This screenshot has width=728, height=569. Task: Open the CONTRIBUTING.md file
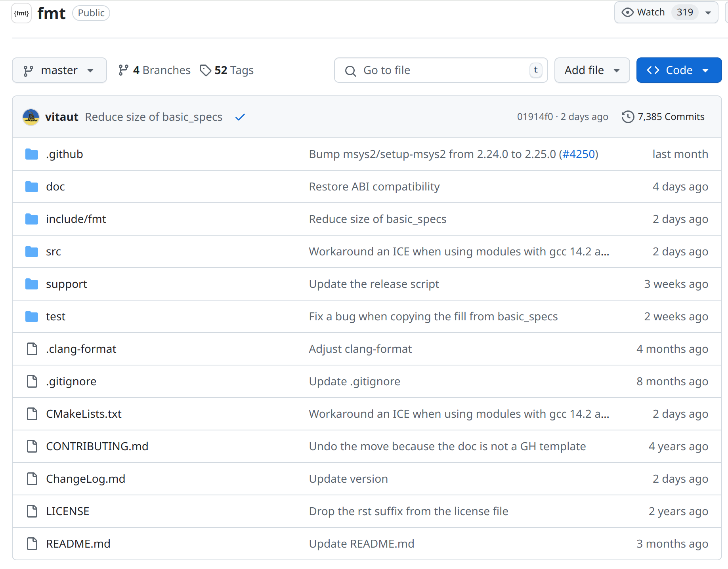(x=97, y=447)
